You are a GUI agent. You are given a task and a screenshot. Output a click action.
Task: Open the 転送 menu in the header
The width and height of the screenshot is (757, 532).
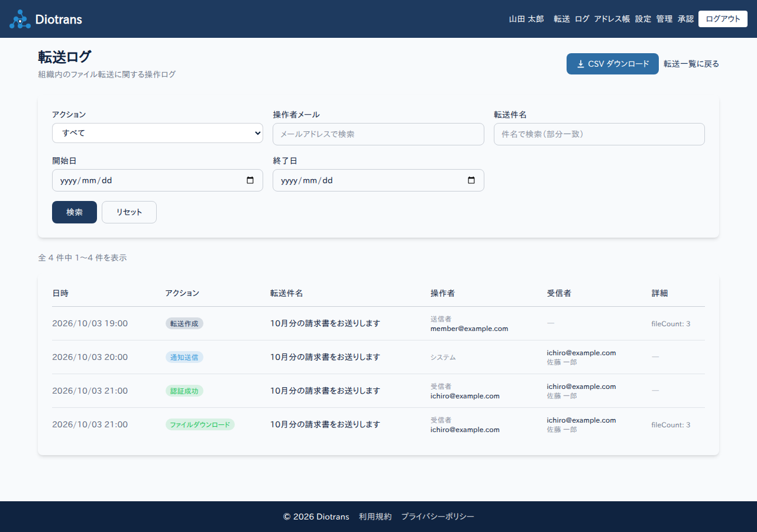562,19
